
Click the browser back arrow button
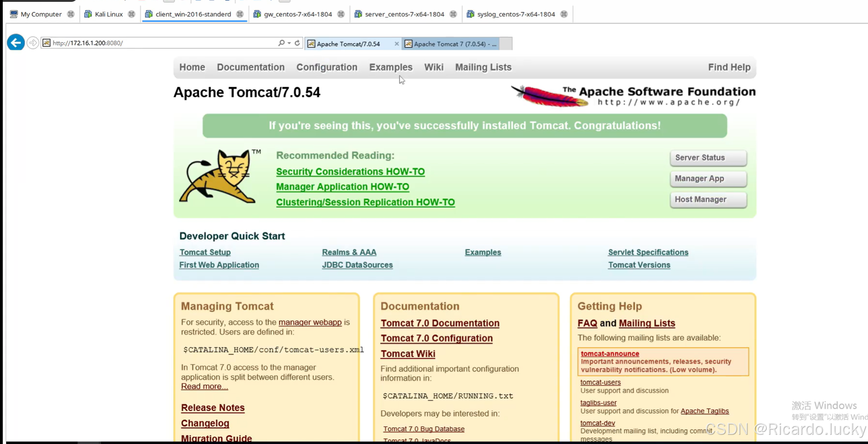click(16, 43)
